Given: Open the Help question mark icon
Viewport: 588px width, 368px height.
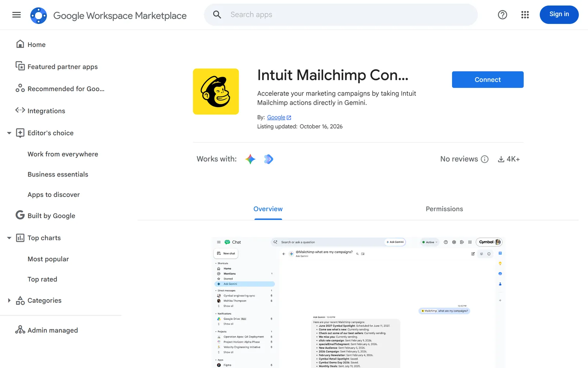Looking at the screenshot, I should point(502,15).
